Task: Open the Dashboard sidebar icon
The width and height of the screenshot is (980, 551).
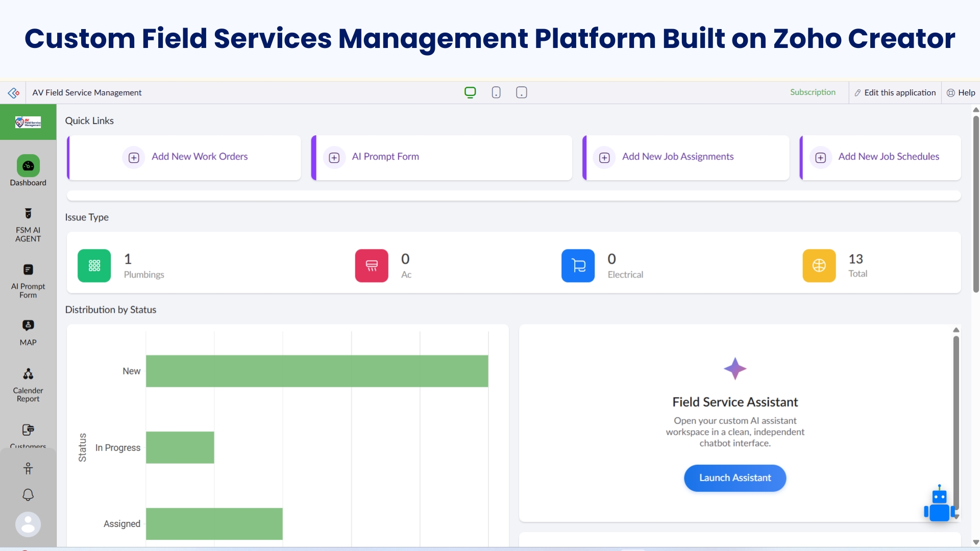Action: tap(28, 166)
